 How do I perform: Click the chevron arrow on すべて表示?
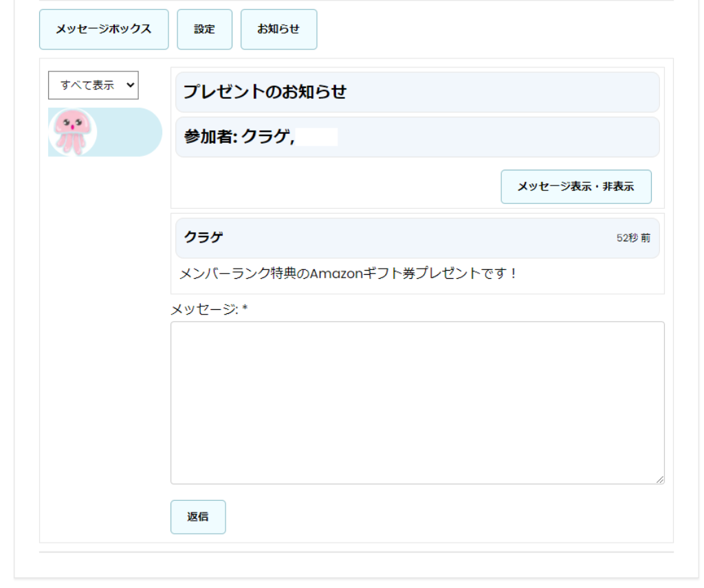pyautogui.click(x=131, y=85)
